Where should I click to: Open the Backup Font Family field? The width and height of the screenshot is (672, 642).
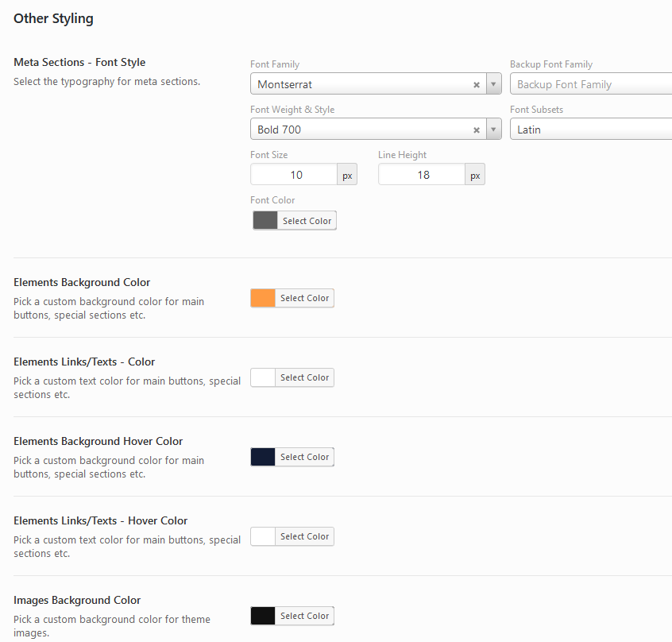[591, 84]
